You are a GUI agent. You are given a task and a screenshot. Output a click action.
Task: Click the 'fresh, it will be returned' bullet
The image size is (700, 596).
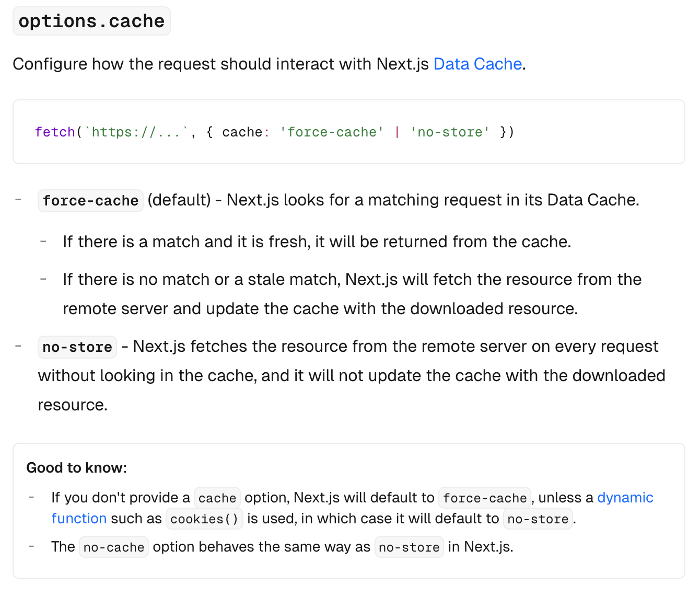(317, 242)
